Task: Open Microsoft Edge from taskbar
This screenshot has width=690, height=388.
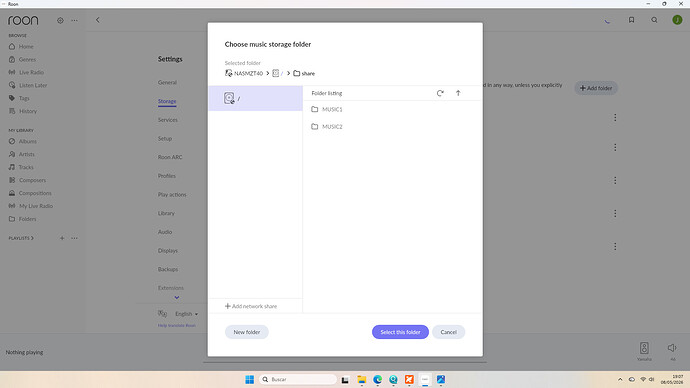Action: 378,379
